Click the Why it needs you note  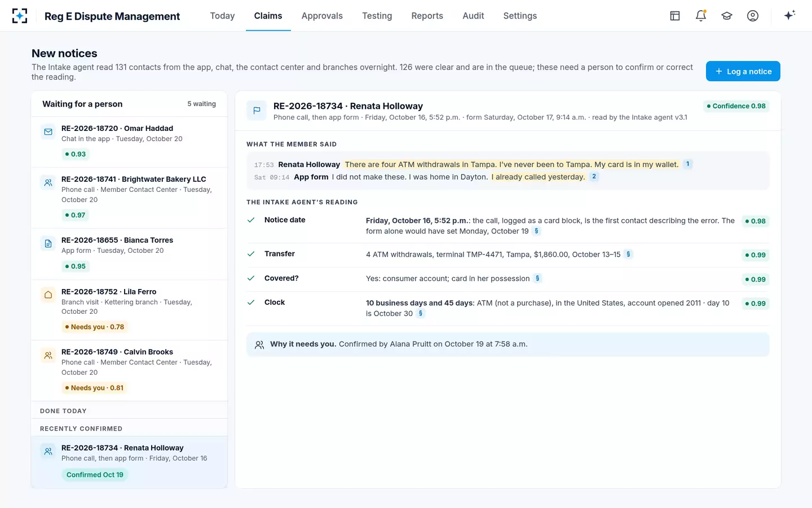tap(507, 344)
